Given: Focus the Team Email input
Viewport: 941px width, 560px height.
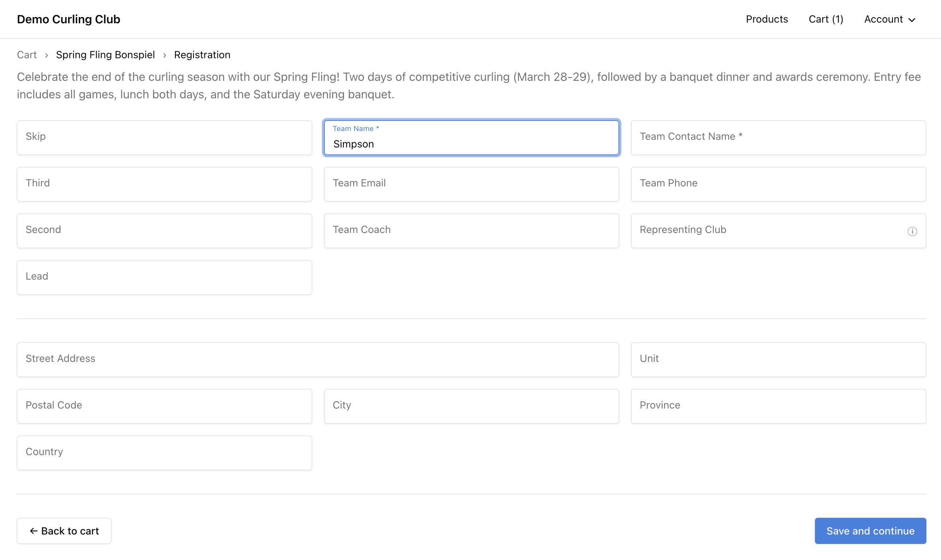Looking at the screenshot, I should [x=471, y=184].
